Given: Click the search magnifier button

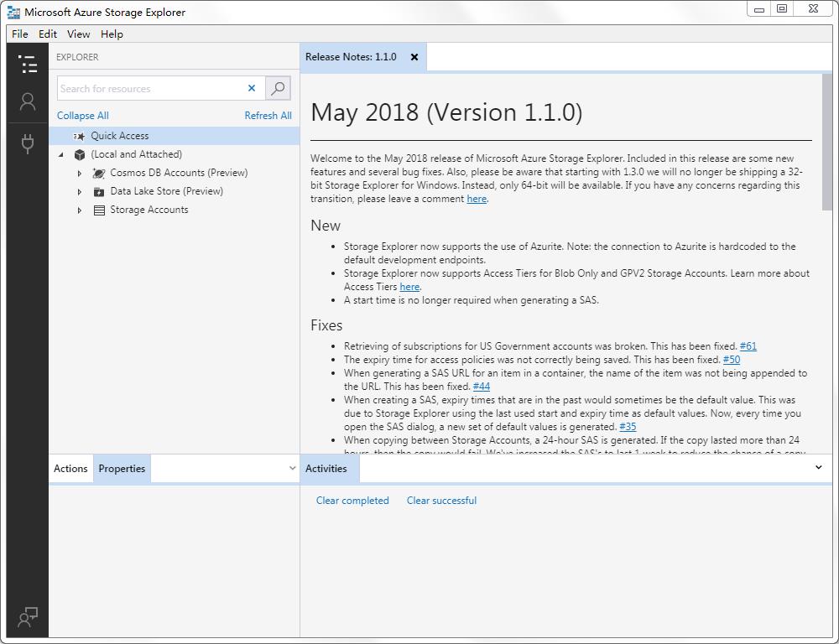Looking at the screenshot, I should click(278, 88).
